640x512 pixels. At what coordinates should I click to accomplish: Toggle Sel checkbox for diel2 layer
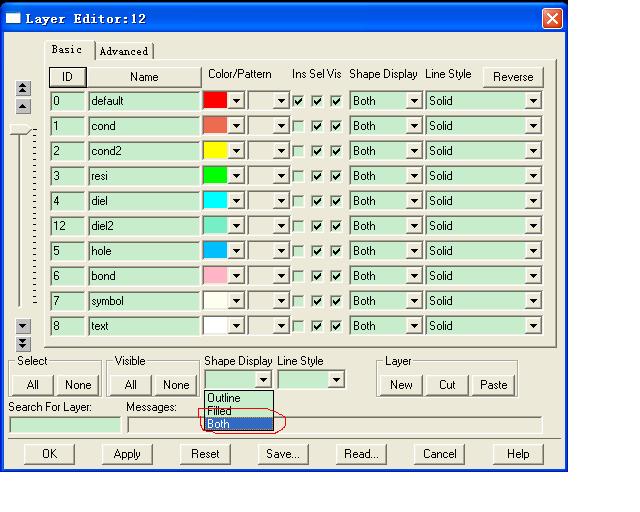point(317,226)
